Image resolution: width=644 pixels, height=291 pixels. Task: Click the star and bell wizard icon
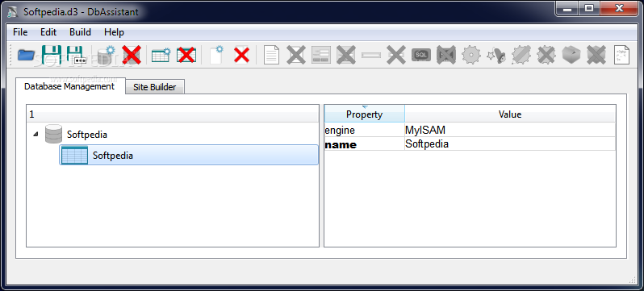click(496, 55)
